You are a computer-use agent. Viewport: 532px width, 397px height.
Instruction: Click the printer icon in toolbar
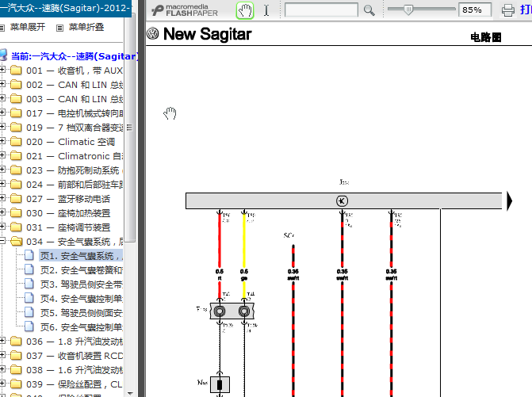[508, 10]
